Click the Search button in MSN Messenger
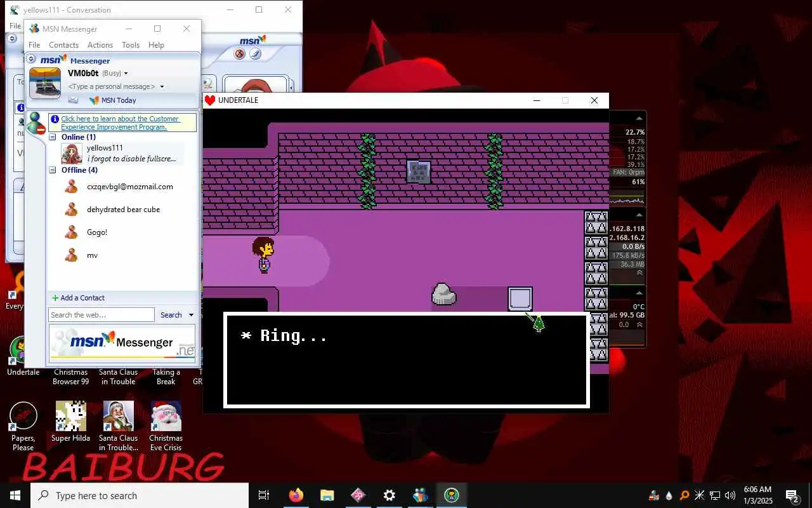Viewport: 812px width, 508px height. (171, 315)
